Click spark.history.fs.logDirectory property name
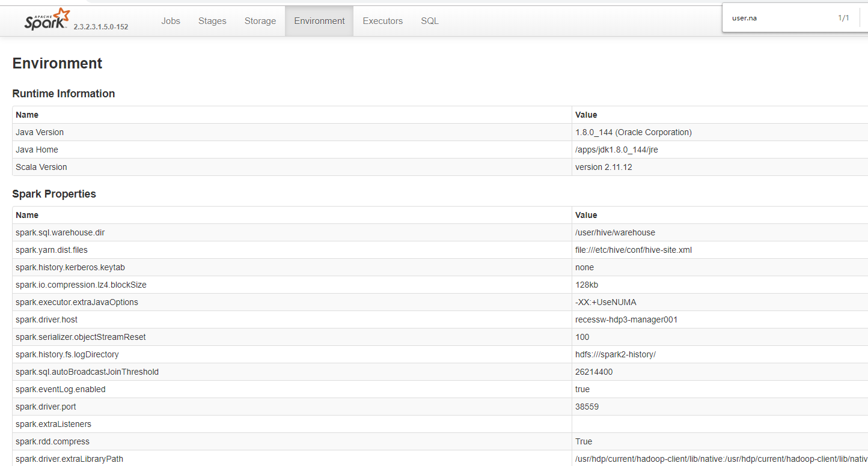The height and width of the screenshot is (466, 868). point(67,354)
